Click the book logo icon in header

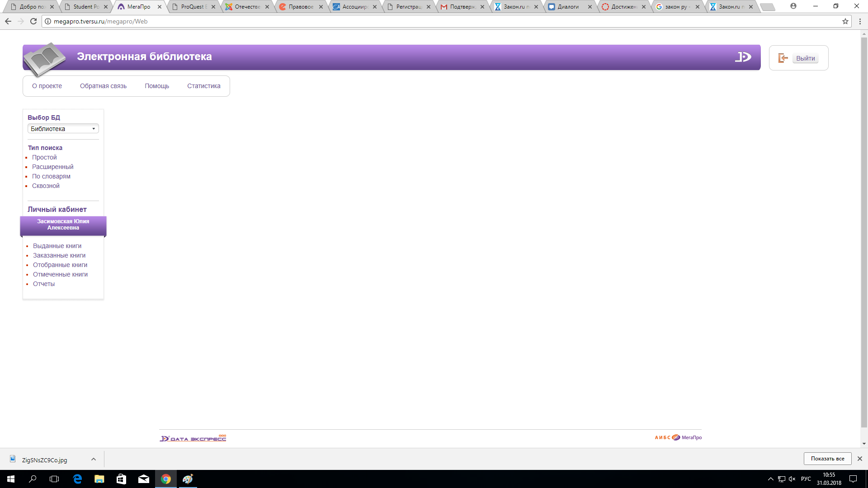tap(44, 59)
